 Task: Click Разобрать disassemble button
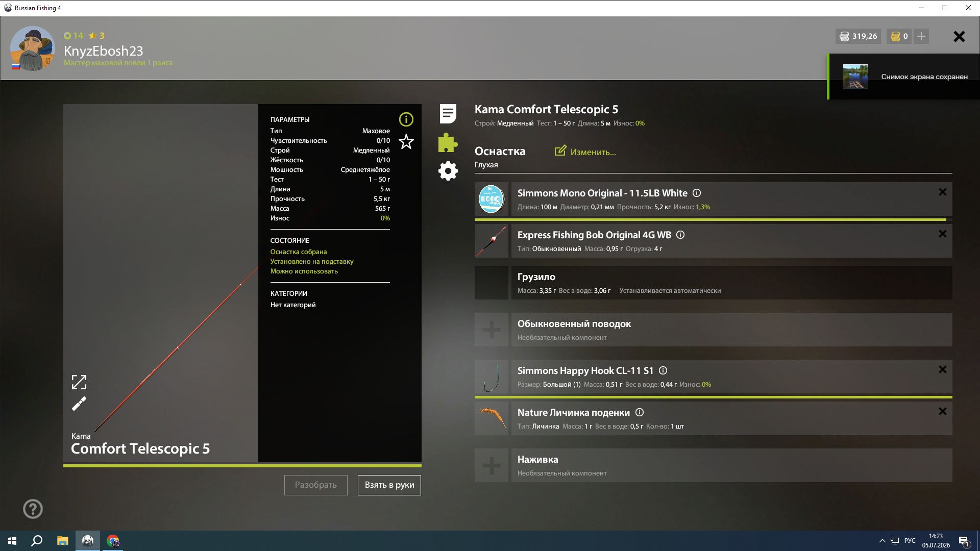[x=315, y=485]
